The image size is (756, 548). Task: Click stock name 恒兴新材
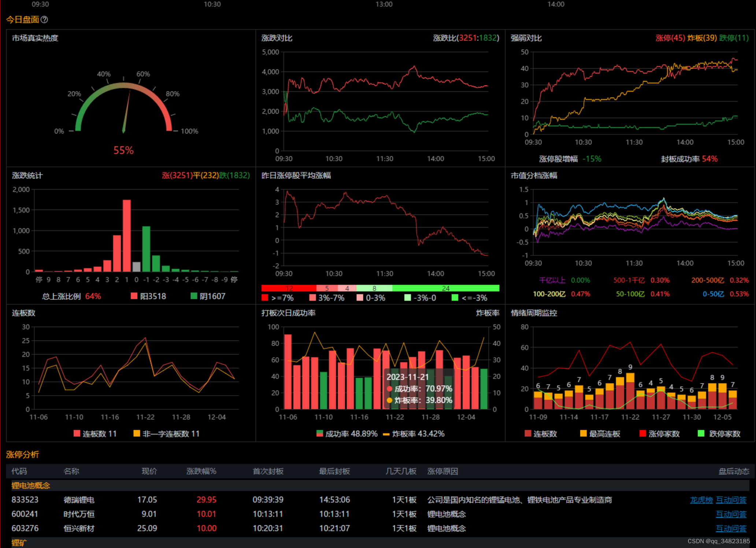point(79,529)
